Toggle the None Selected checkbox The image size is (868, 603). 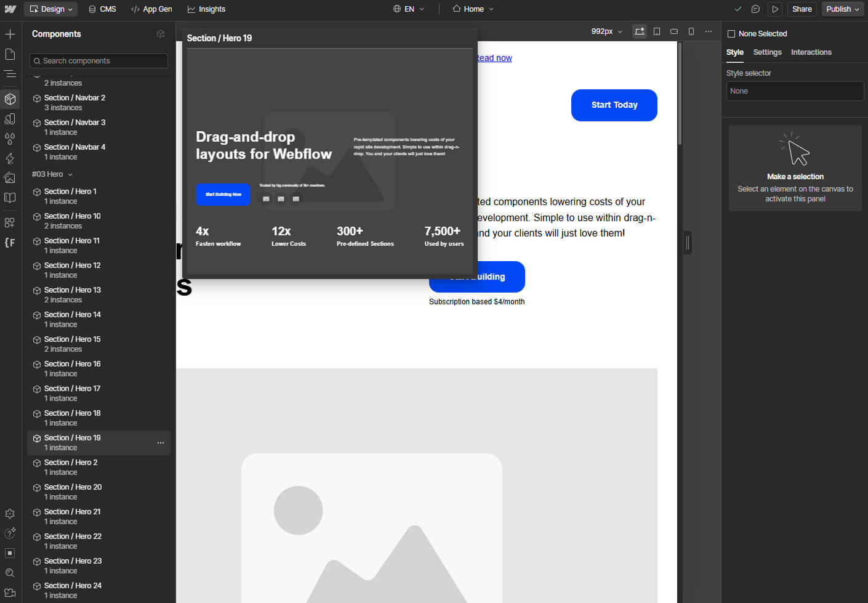pyautogui.click(x=731, y=34)
